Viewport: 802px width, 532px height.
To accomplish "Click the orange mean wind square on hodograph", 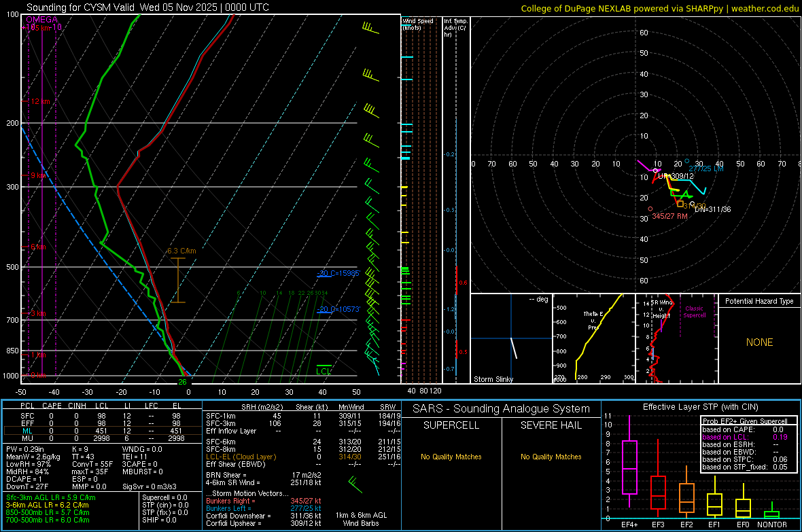I will (680, 204).
